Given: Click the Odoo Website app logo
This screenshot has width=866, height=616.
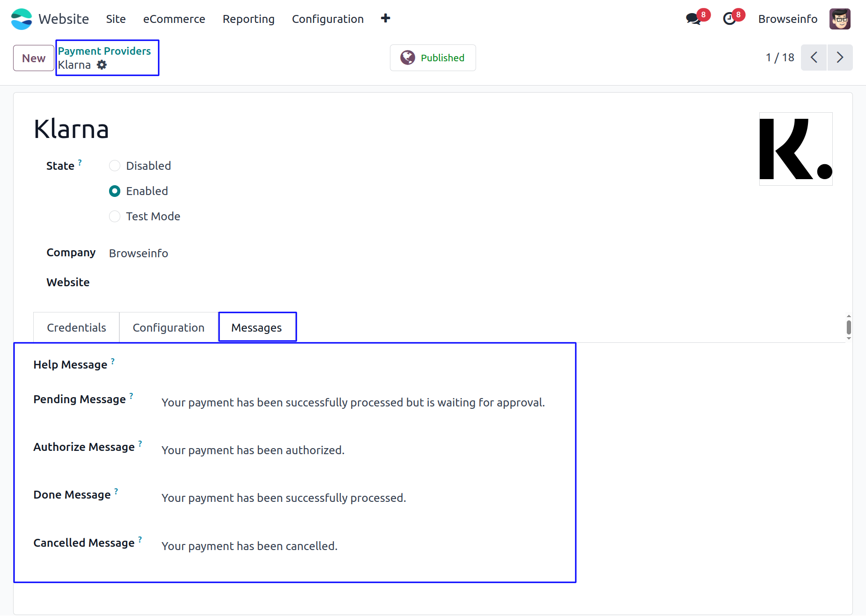Looking at the screenshot, I should coord(22,19).
